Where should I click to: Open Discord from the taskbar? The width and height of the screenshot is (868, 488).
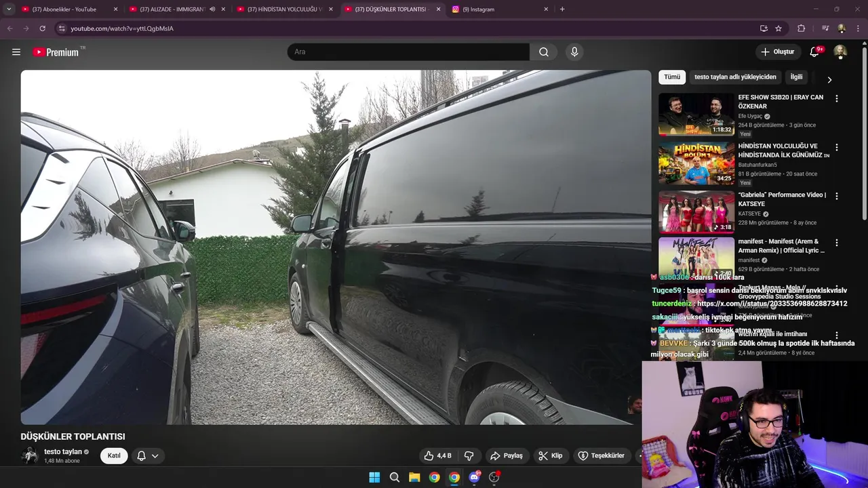pyautogui.click(x=474, y=477)
